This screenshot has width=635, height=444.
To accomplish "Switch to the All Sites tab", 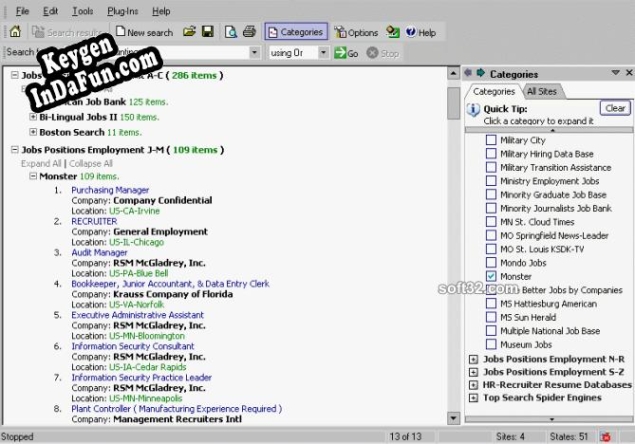I will tap(541, 92).
